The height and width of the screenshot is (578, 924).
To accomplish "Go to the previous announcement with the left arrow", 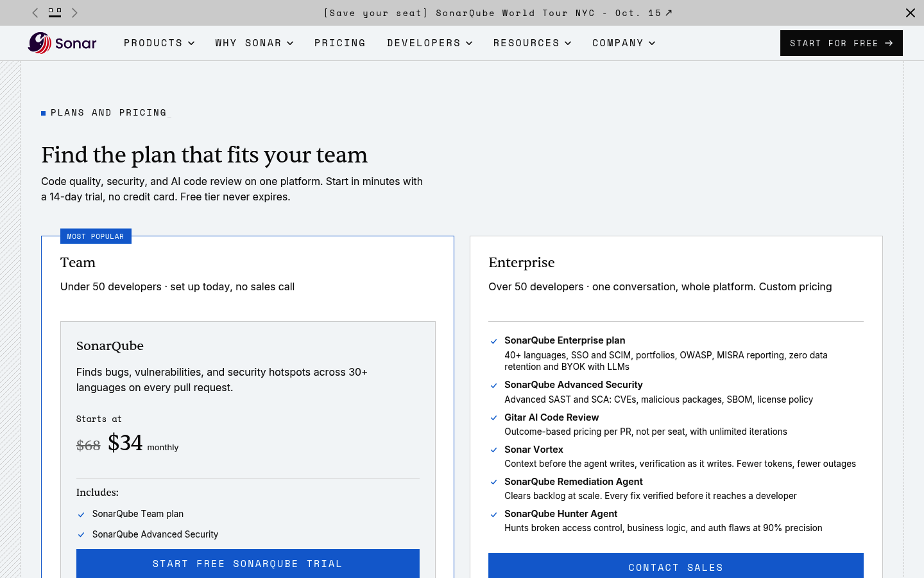I will tap(35, 13).
